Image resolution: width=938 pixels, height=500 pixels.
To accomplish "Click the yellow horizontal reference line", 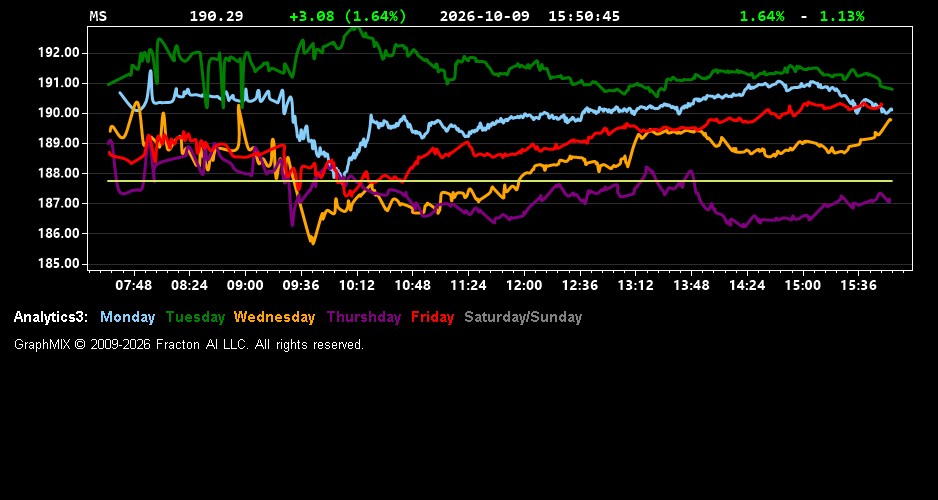I will click(500, 181).
